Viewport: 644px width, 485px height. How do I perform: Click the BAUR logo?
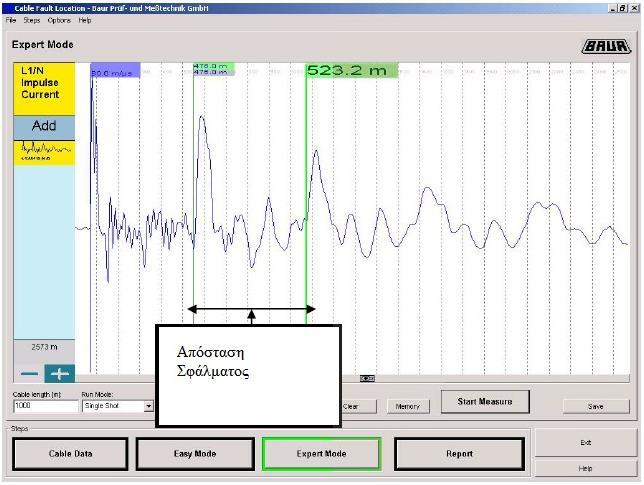click(x=606, y=46)
